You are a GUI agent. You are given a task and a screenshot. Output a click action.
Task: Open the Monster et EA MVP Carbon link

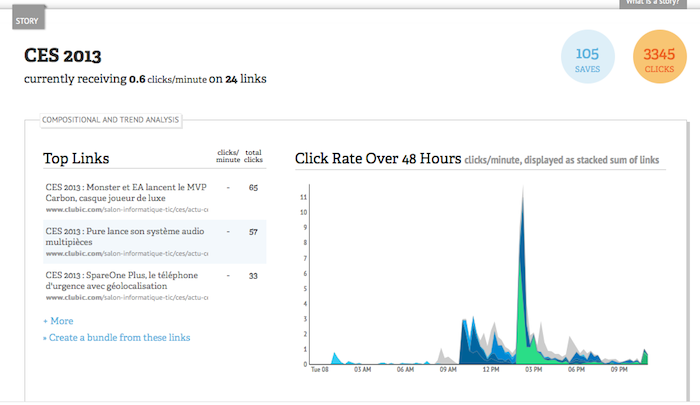point(124,193)
